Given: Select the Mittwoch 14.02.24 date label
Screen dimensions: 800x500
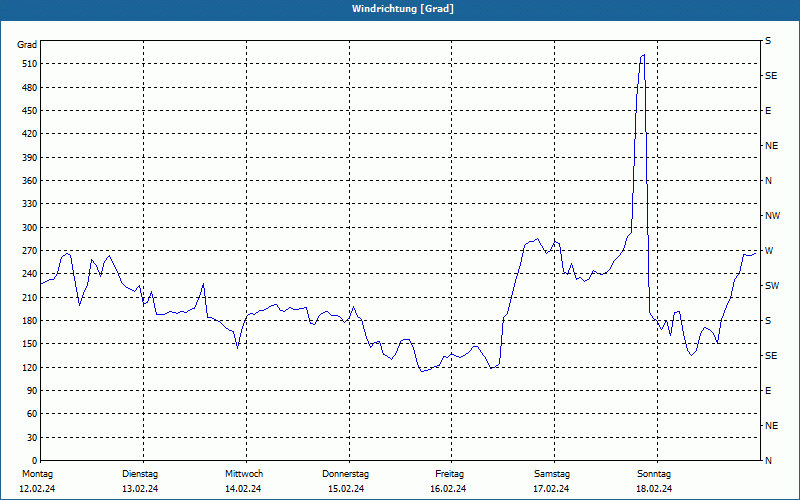Looking at the screenshot, I should point(243,481).
